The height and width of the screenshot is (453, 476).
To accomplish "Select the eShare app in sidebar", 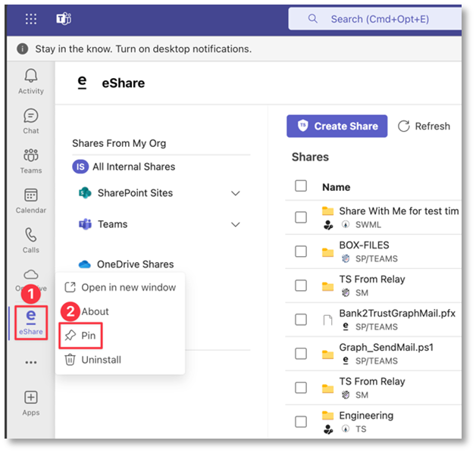I will click(31, 323).
